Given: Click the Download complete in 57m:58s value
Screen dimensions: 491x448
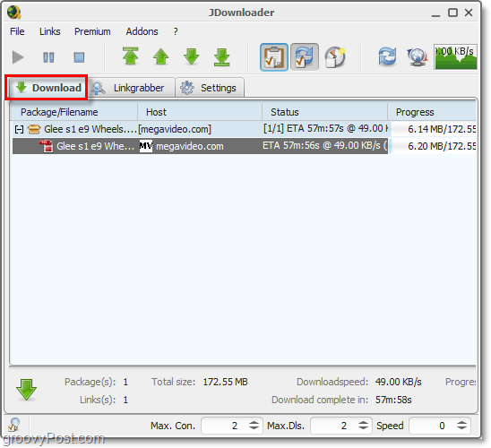Looking at the screenshot, I should tap(393, 400).
